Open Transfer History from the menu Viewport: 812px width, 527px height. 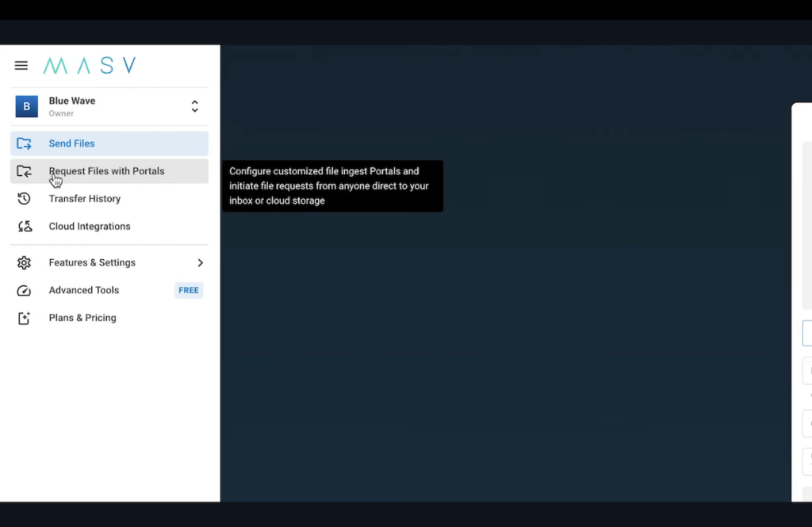85,199
